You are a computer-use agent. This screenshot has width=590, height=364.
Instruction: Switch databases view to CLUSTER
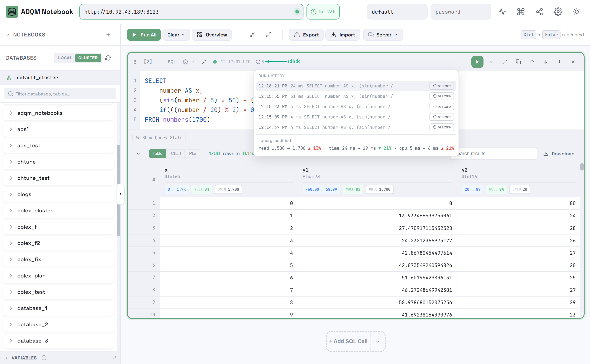click(88, 58)
